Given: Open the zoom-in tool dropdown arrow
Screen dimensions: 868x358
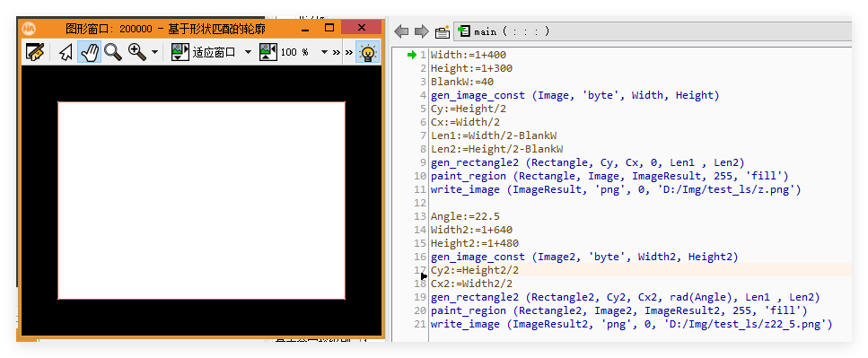Looking at the screenshot, I should coord(154,53).
